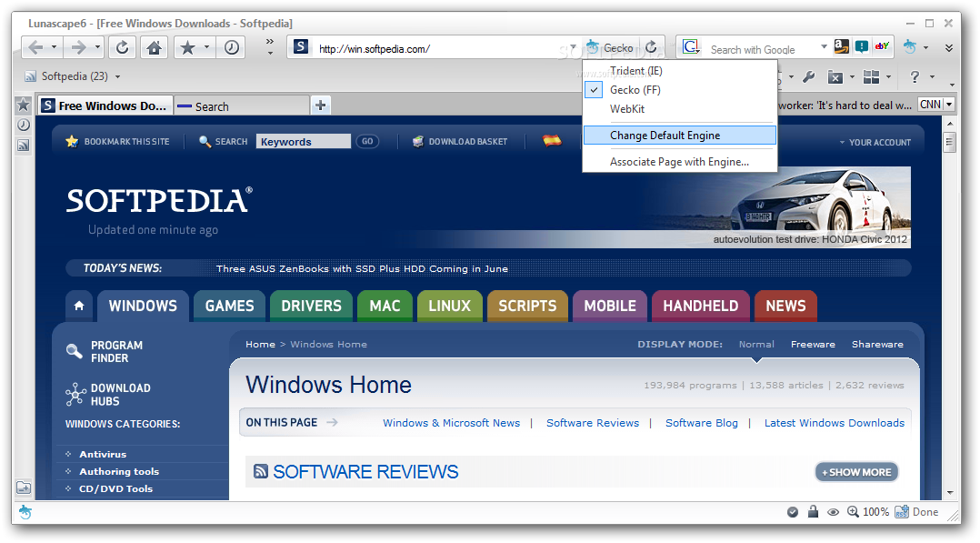Click the Keywords search field
This screenshot has height=543, width=980.
coord(304,141)
